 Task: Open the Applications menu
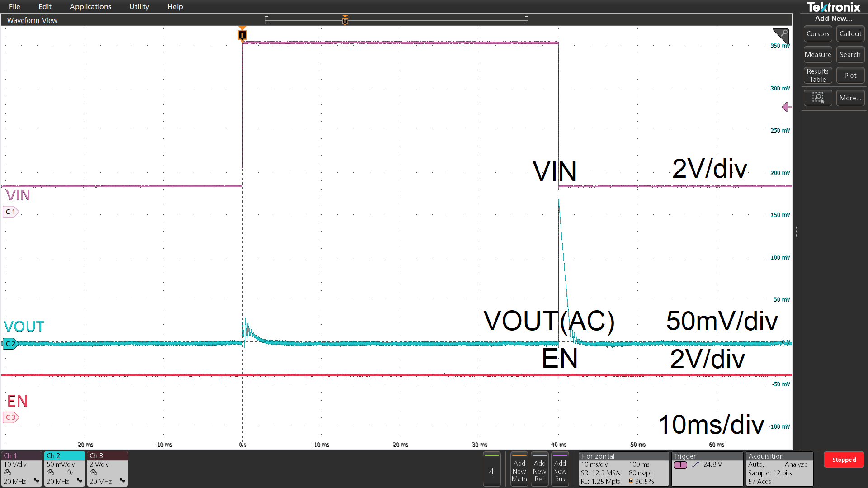[x=90, y=6]
